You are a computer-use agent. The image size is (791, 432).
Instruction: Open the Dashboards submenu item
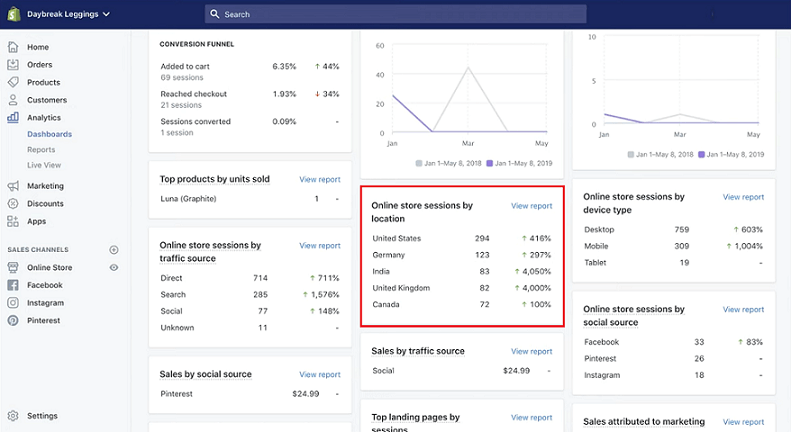point(49,134)
